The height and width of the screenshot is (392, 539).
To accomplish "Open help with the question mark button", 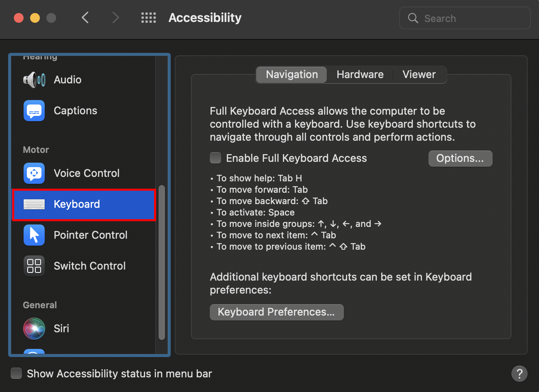I will (x=519, y=374).
